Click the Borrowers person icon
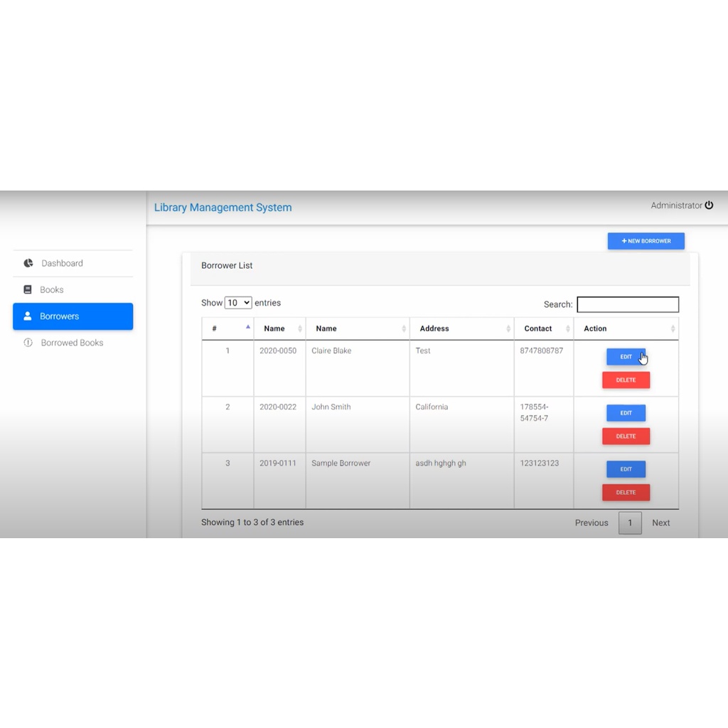 click(x=28, y=316)
